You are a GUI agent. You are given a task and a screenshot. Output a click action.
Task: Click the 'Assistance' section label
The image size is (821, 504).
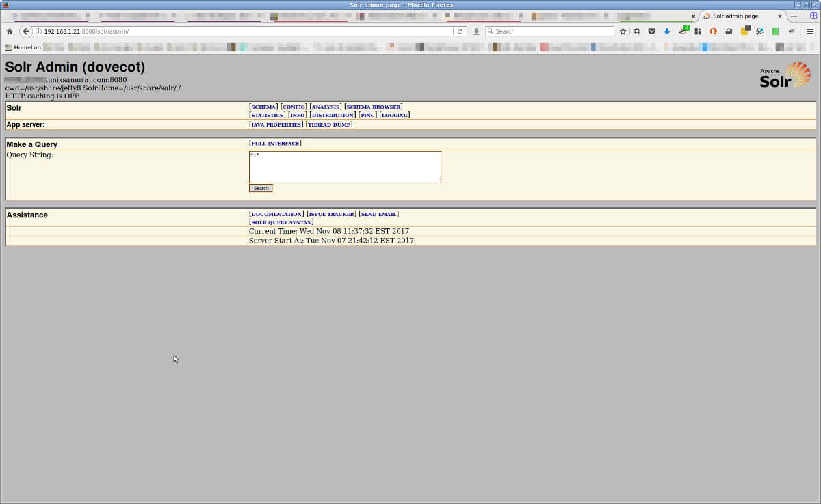[x=27, y=215]
